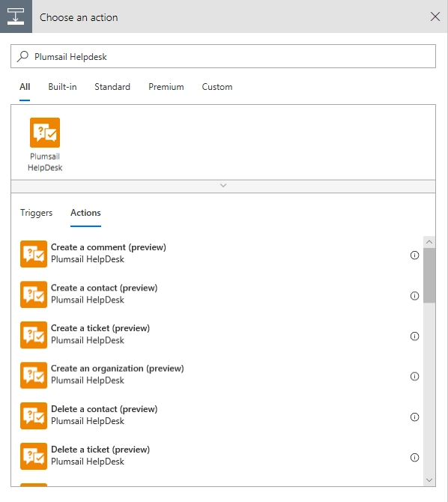Click the actions list scroll up arrow
Screen dimensions: 448x502
[429, 242]
